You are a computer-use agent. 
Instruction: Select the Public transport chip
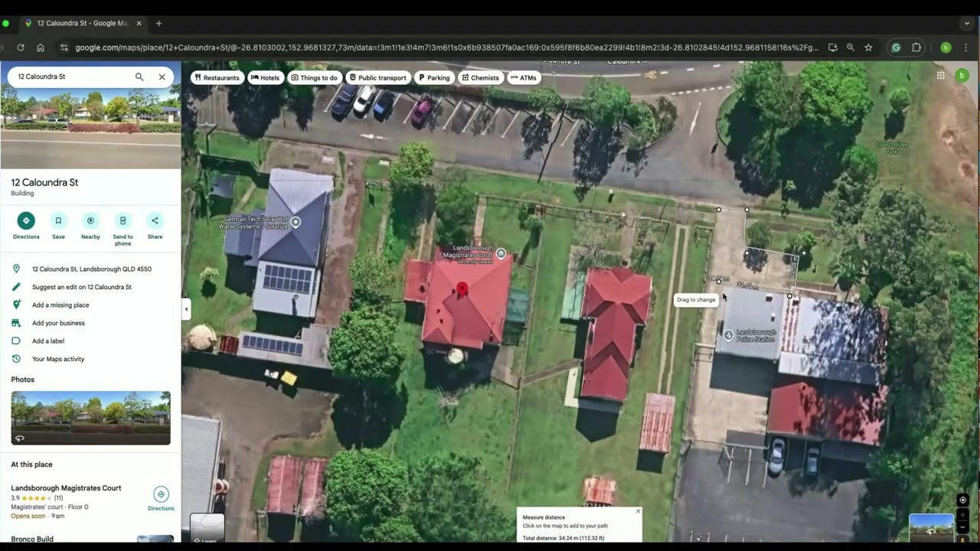click(377, 77)
